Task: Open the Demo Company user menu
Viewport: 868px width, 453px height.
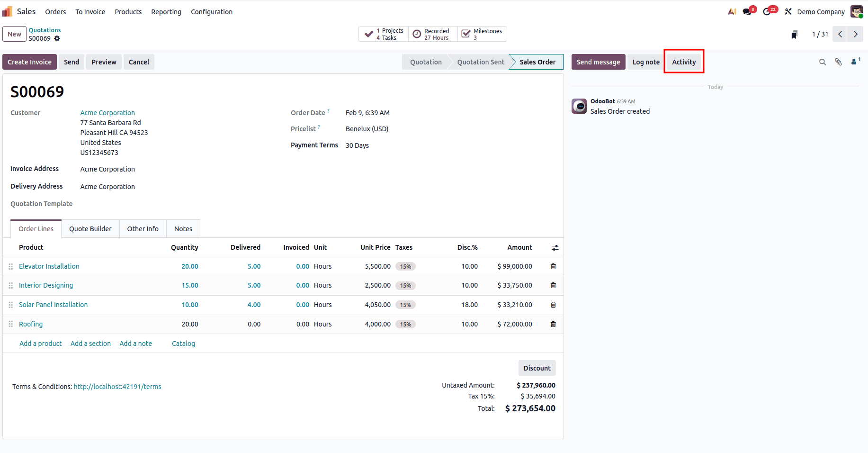Action: (821, 11)
